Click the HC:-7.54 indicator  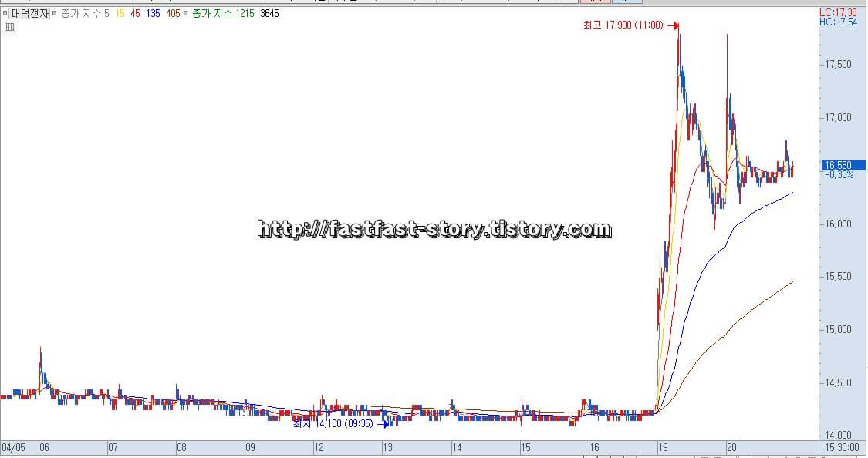pyautogui.click(x=838, y=22)
